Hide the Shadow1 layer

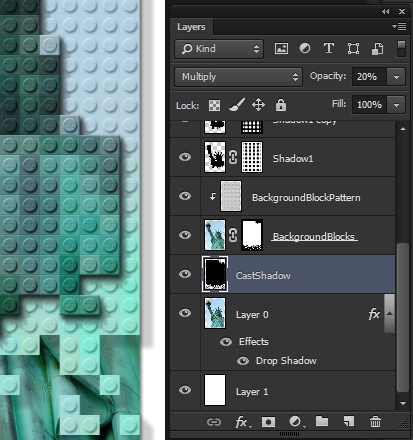point(185,157)
